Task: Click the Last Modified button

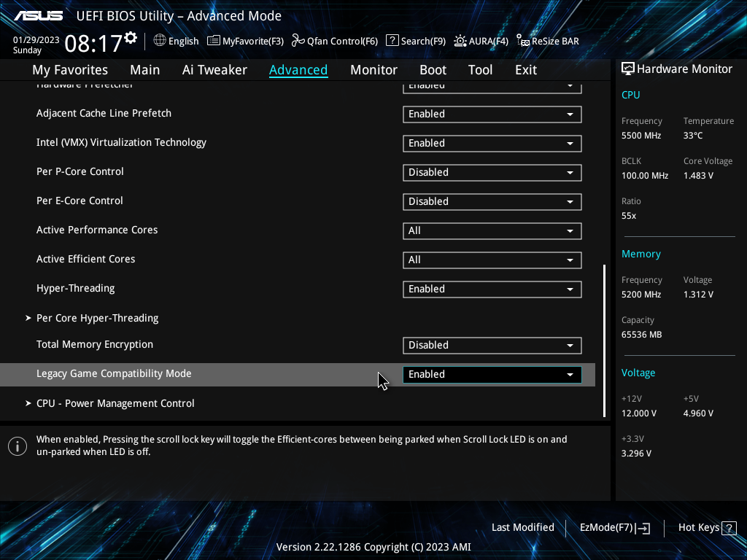Action: 522,528
